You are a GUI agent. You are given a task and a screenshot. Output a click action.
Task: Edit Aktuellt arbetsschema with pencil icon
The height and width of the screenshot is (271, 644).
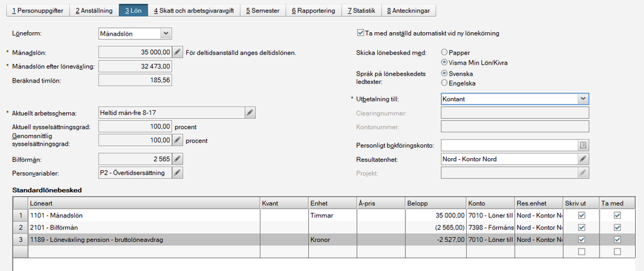250,113
